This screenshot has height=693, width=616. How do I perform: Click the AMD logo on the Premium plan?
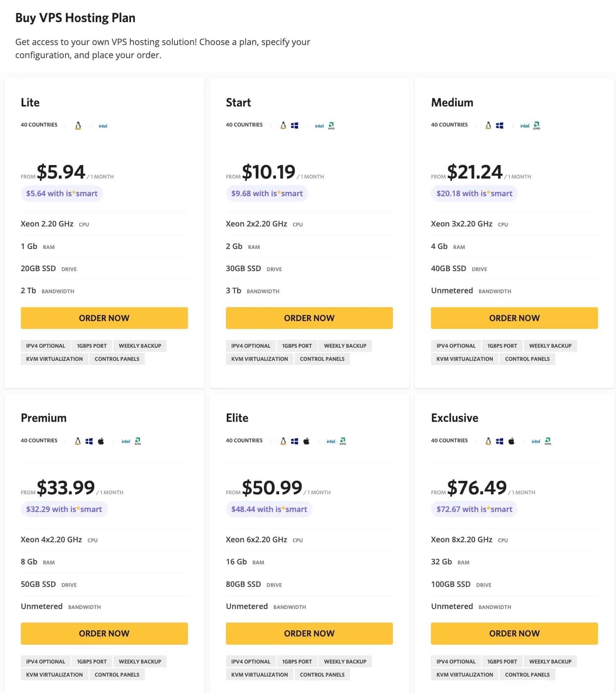tap(138, 441)
